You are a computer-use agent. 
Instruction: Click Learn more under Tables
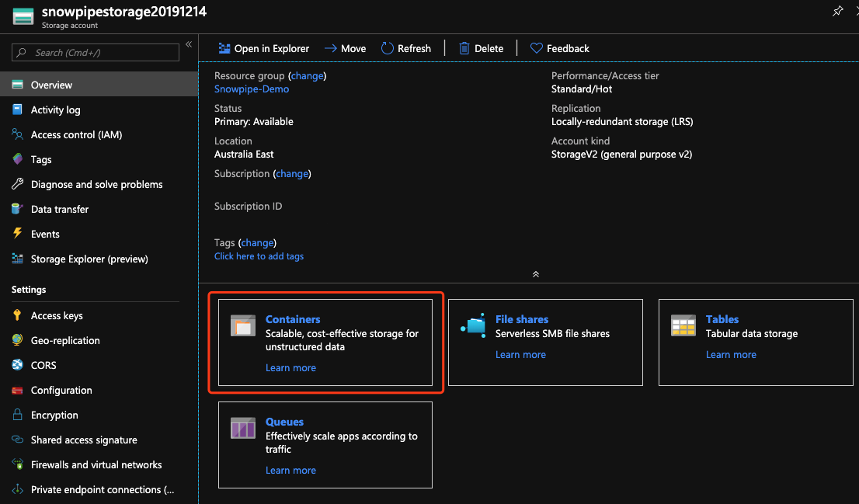point(731,354)
